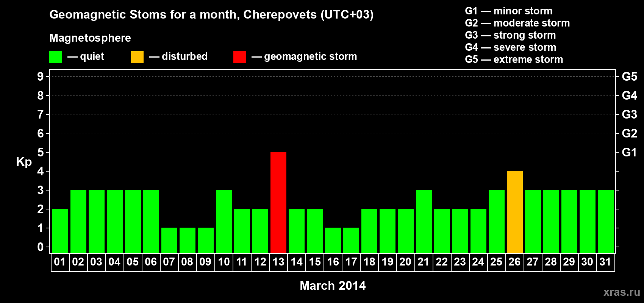Click day label 26 on the axis
This screenshot has width=644, height=303.
click(514, 262)
